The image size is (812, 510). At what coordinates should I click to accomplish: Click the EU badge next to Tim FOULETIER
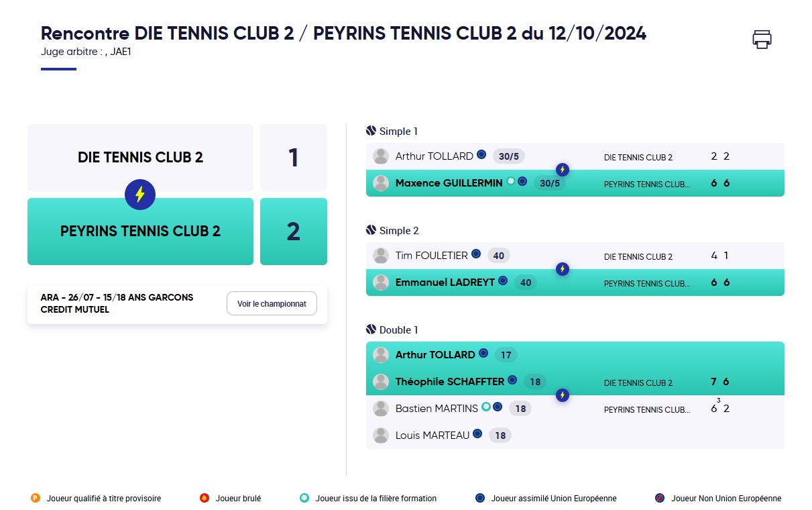[476, 254]
